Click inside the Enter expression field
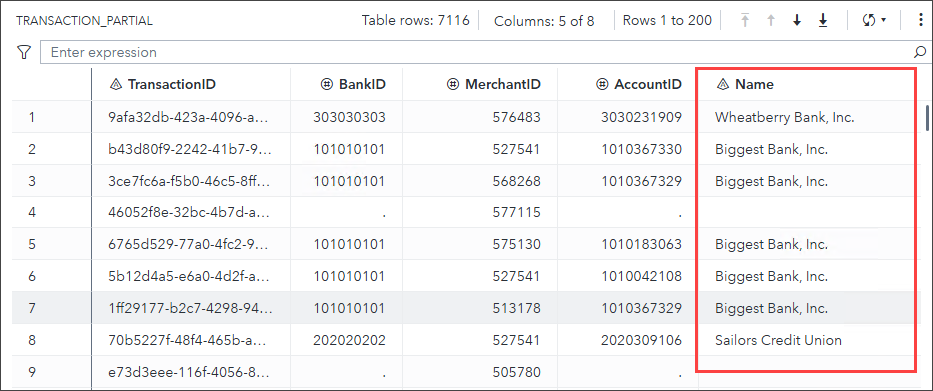This screenshot has height=391, width=933. click(x=476, y=52)
